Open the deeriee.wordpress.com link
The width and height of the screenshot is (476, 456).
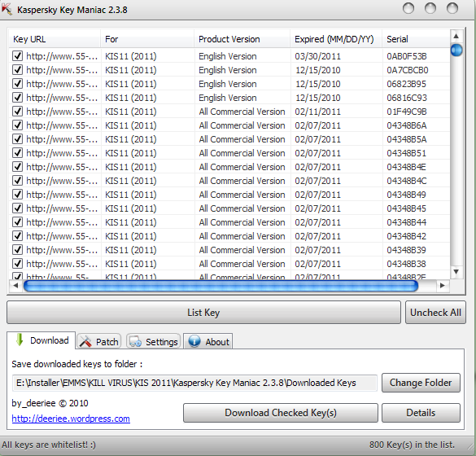(x=71, y=419)
